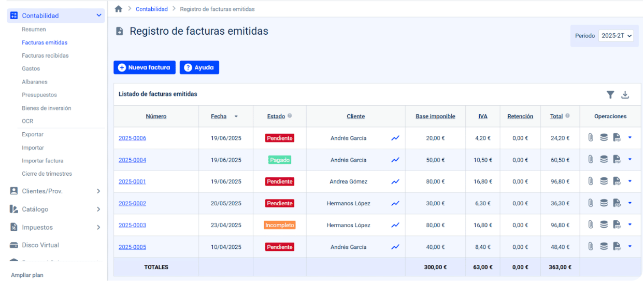Click info icon next to Estado header

click(x=290, y=116)
